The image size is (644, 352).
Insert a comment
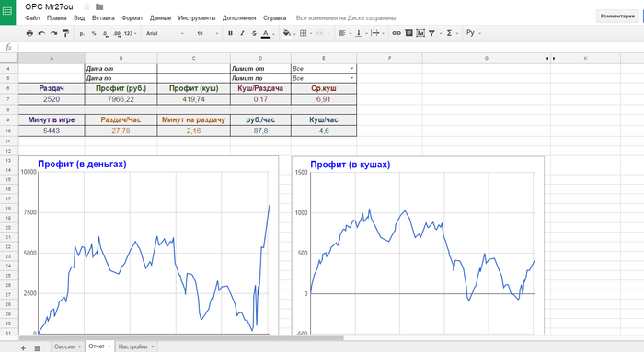tap(408, 33)
